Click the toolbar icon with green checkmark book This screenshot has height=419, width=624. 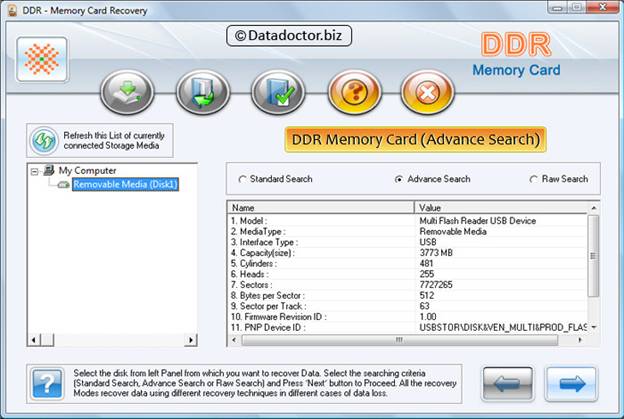click(278, 92)
